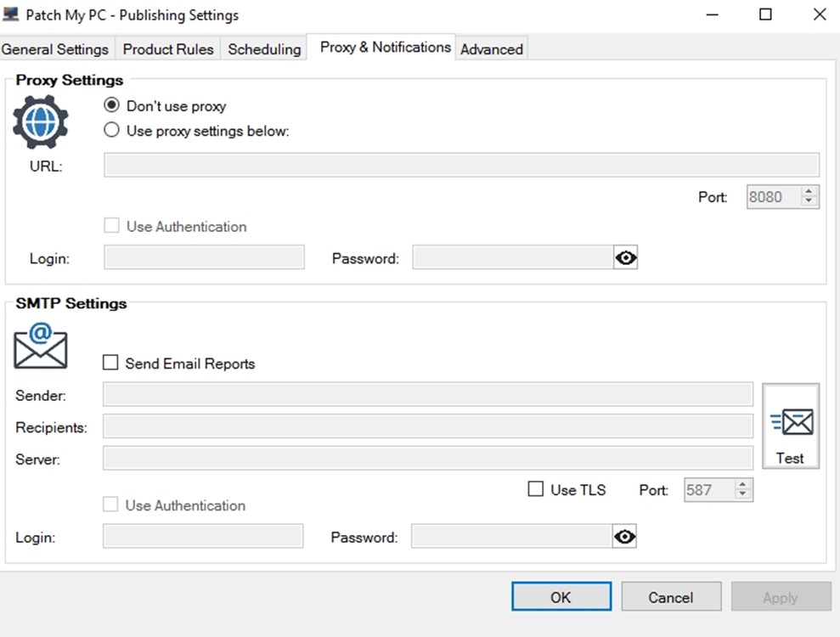
Task: Switch to the Product Rules tab
Action: pos(168,49)
